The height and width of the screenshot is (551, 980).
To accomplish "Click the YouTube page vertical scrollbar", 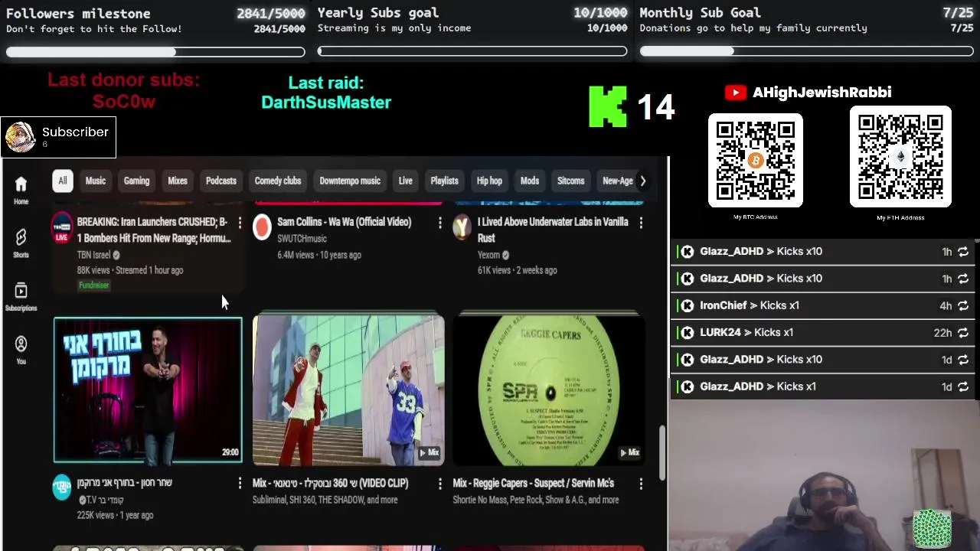I will coord(663,452).
